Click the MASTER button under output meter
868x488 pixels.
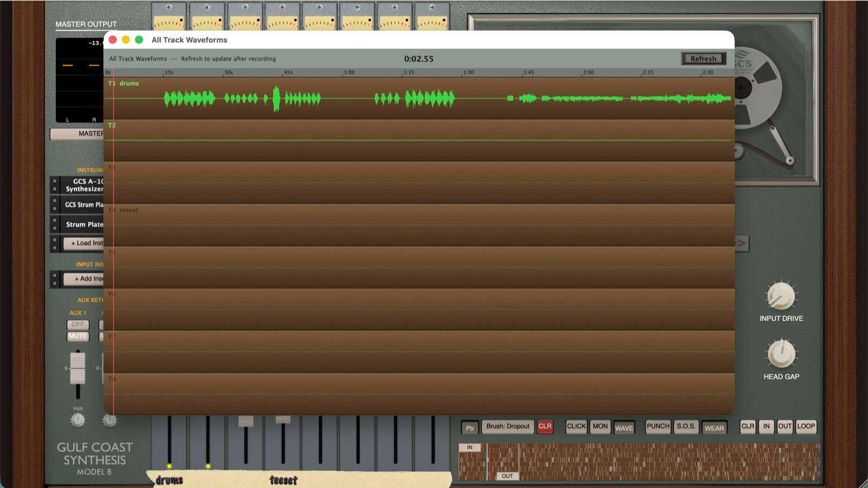pos(77,133)
